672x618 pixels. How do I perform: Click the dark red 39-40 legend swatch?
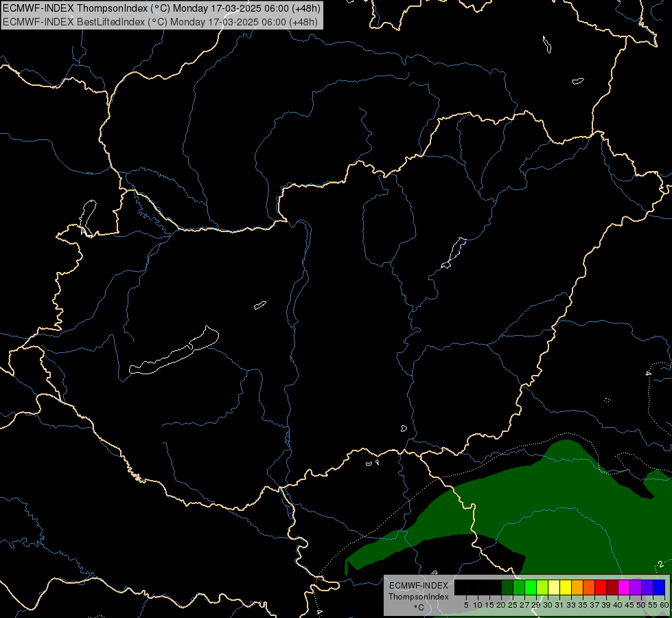coord(612,587)
